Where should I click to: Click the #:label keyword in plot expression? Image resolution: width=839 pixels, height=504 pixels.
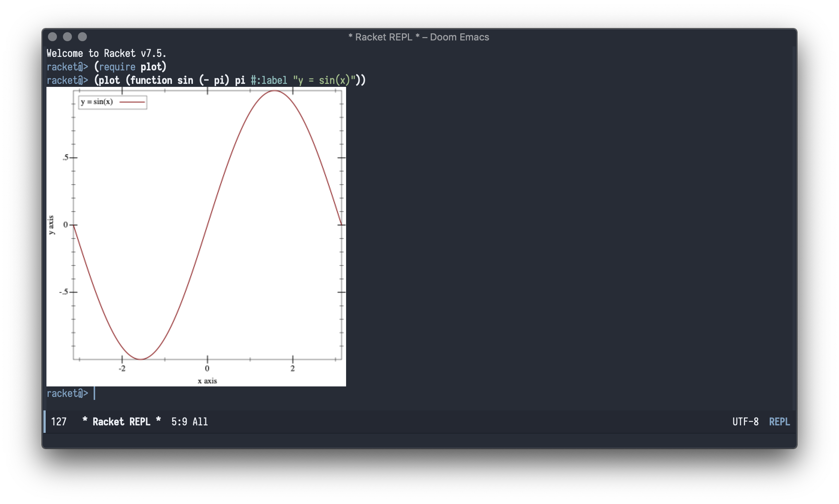pyautogui.click(x=269, y=80)
